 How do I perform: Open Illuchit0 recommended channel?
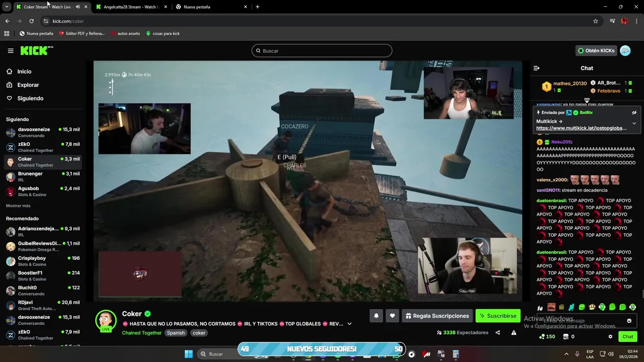coord(43,291)
